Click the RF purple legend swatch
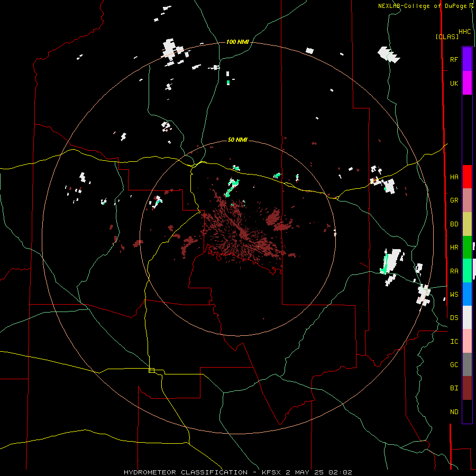The image size is (476, 476). (467, 59)
